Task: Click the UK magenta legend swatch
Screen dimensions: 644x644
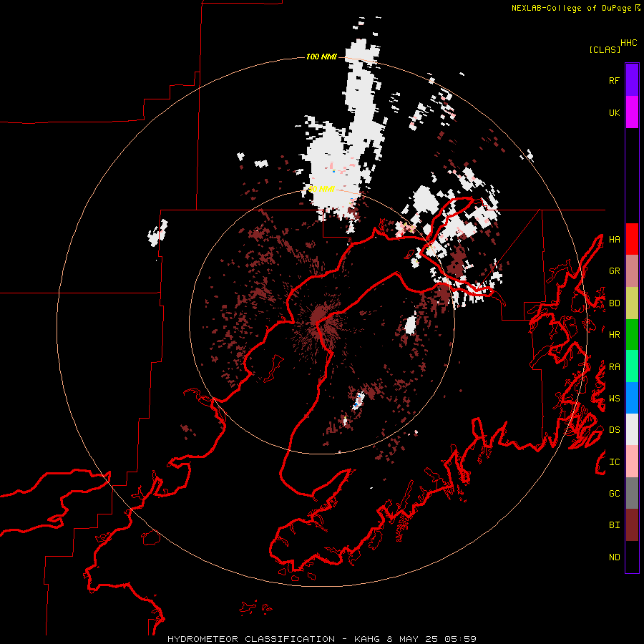Action: click(x=632, y=112)
